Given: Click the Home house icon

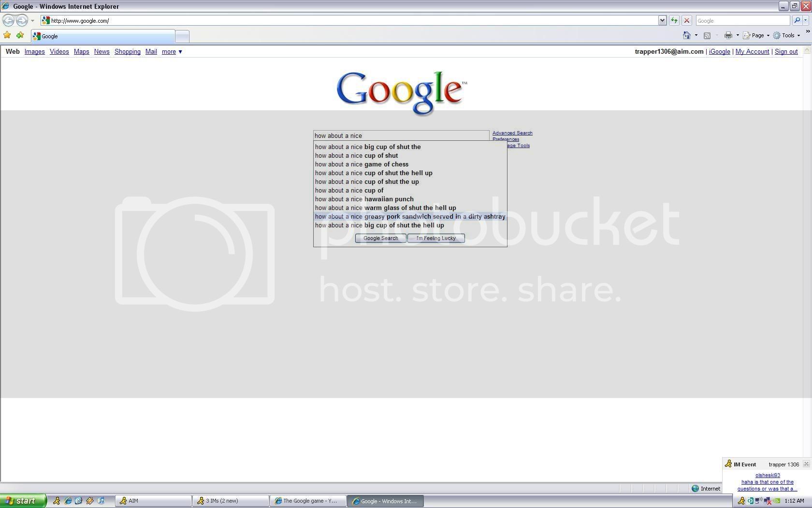Looking at the screenshot, I should [x=687, y=35].
